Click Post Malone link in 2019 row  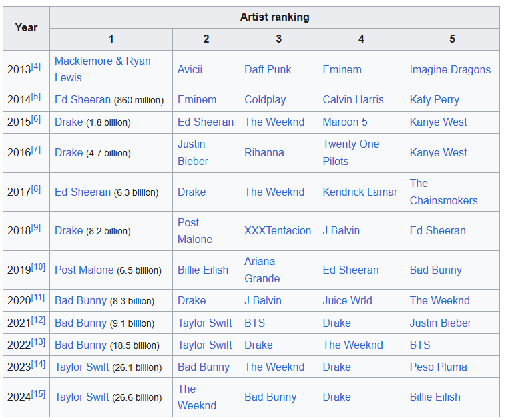[84, 270]
